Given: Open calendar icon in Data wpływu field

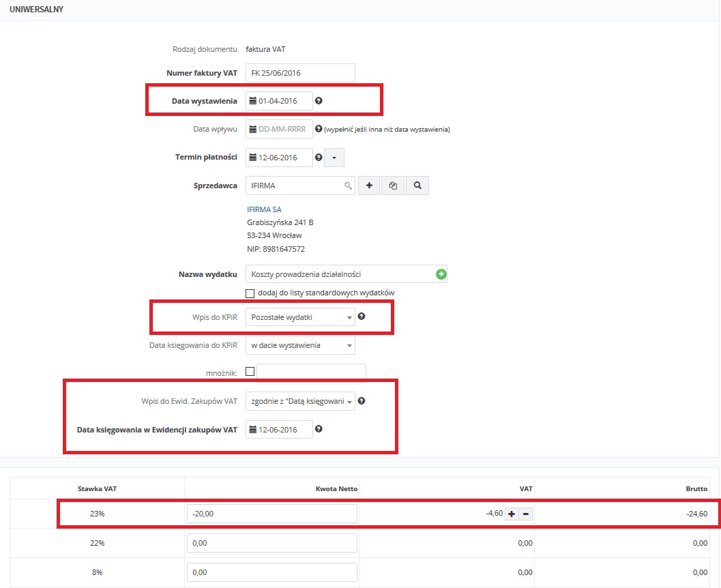Looking at the screenshot, I should (253, 129).
